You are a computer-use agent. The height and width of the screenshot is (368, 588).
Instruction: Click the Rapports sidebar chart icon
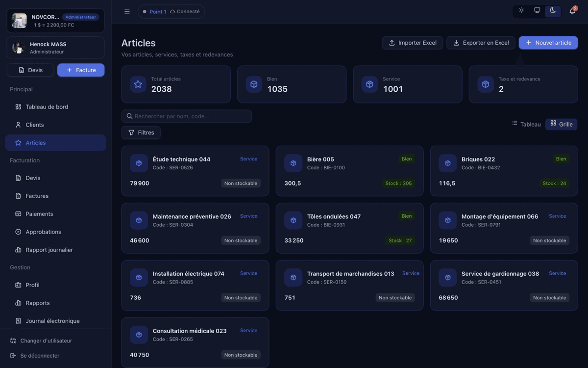coord(18,303)
